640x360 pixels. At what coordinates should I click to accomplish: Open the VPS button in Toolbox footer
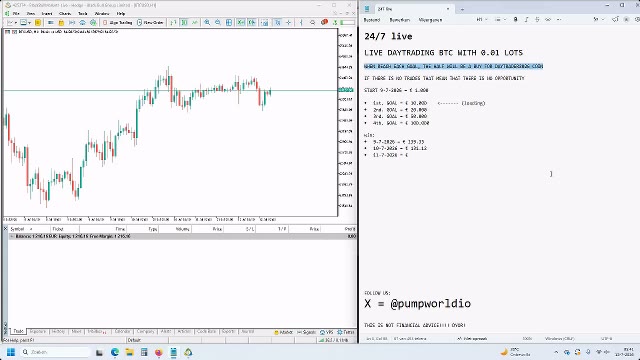tap(327, 332)
